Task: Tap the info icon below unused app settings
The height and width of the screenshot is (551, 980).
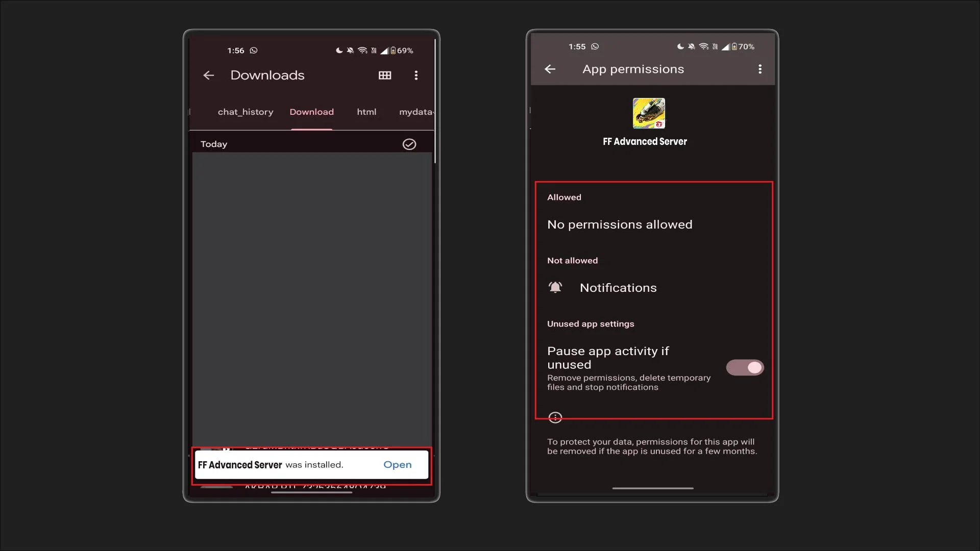Action: (555, 417)
